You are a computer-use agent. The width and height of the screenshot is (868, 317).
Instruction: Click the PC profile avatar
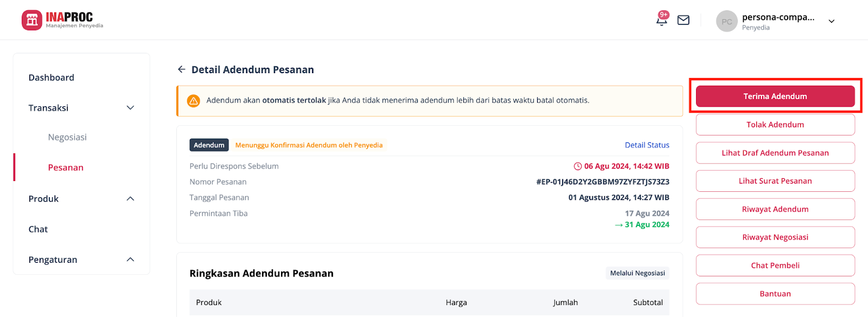726,21
